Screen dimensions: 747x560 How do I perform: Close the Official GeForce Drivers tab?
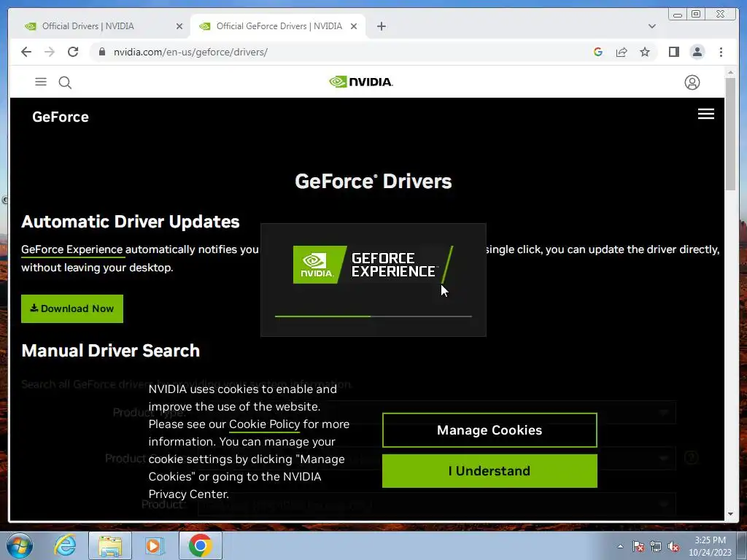354,26
